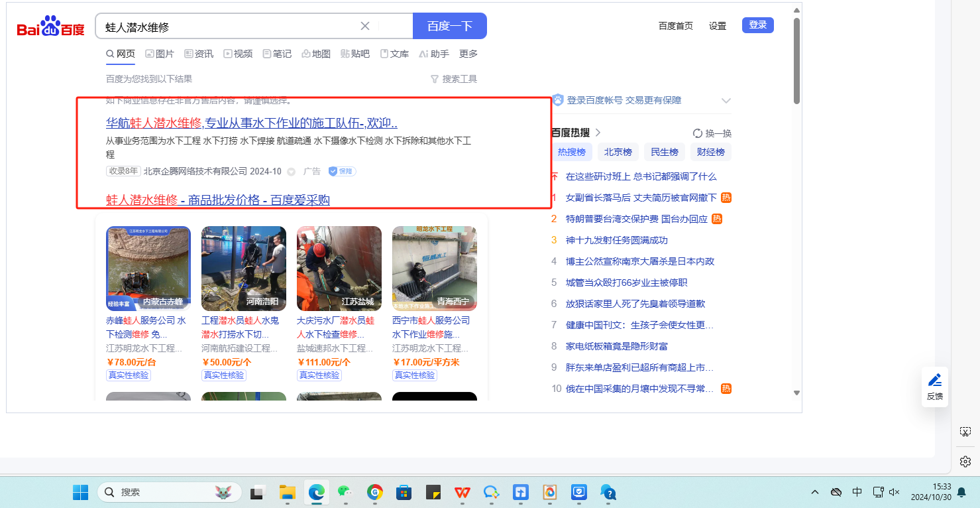Open hot topic 神十九发射任务圆满成功
Screen dimensions: 980x508
point(617,240)
